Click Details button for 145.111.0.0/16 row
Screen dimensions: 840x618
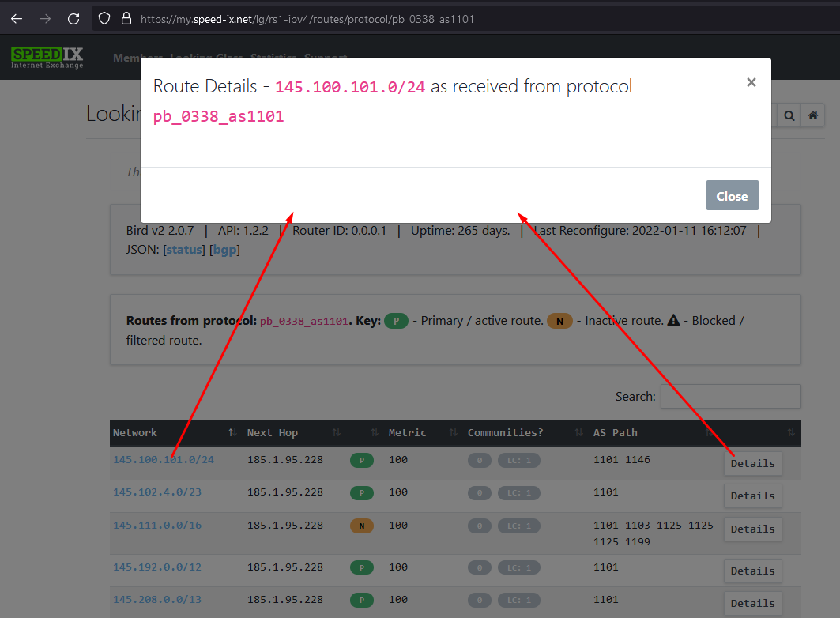[752, 529]
